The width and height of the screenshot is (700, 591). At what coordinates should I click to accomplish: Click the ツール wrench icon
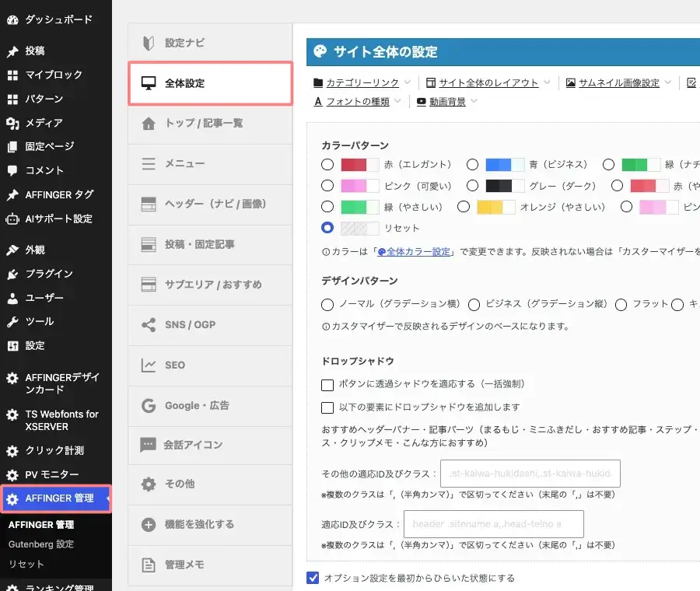(x=12, y=322)
